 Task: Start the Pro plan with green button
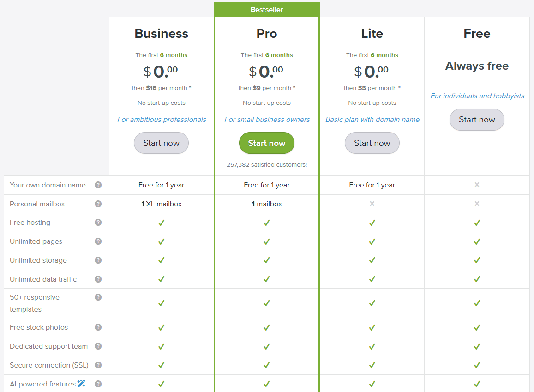267,143
